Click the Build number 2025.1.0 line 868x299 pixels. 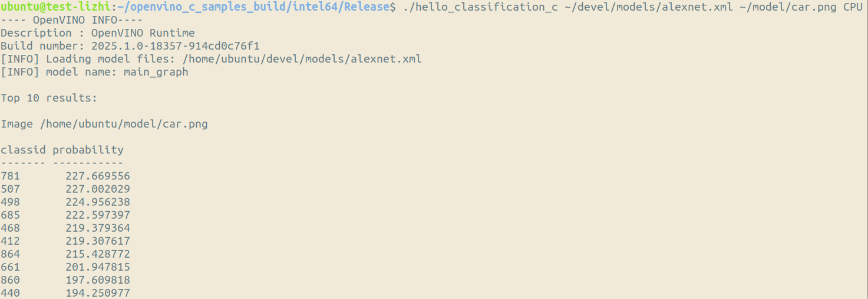[130, 46]
